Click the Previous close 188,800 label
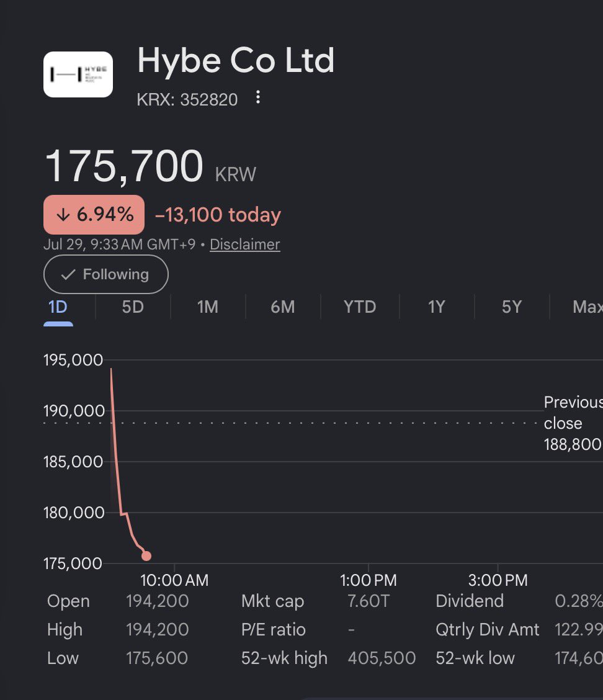Image resolution: width=603 pixels, height=700 pixels. (573, 423)
